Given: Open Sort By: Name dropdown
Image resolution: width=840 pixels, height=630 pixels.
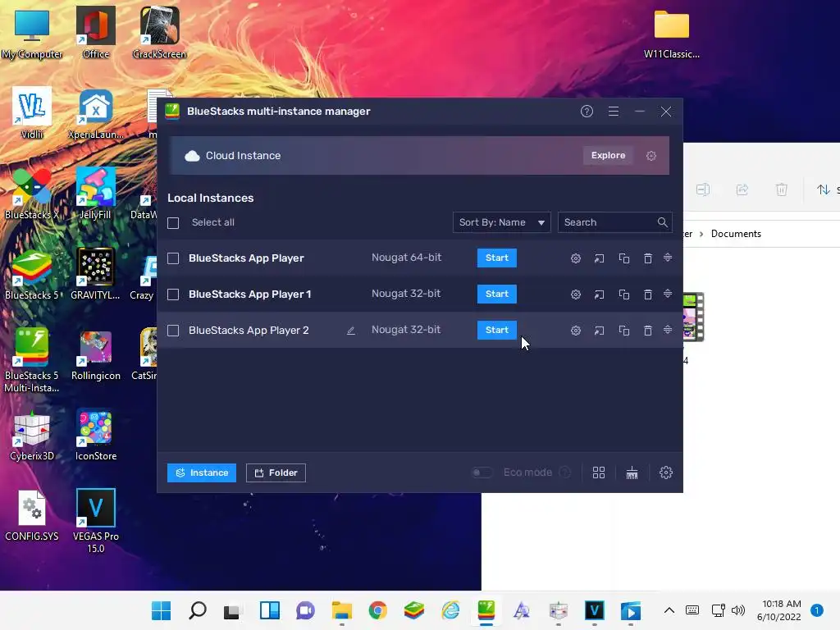Looking at the screenshot, I should pos(501,222).
